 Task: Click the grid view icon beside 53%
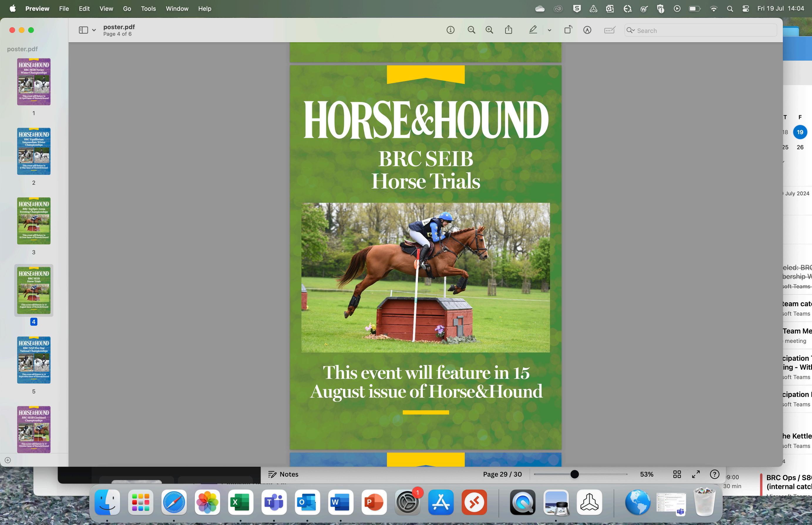point(677,474)
